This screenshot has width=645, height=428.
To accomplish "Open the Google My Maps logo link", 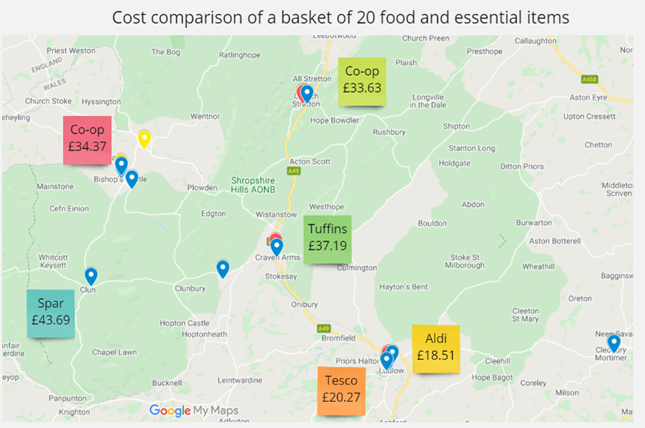I will coord(194,410).
